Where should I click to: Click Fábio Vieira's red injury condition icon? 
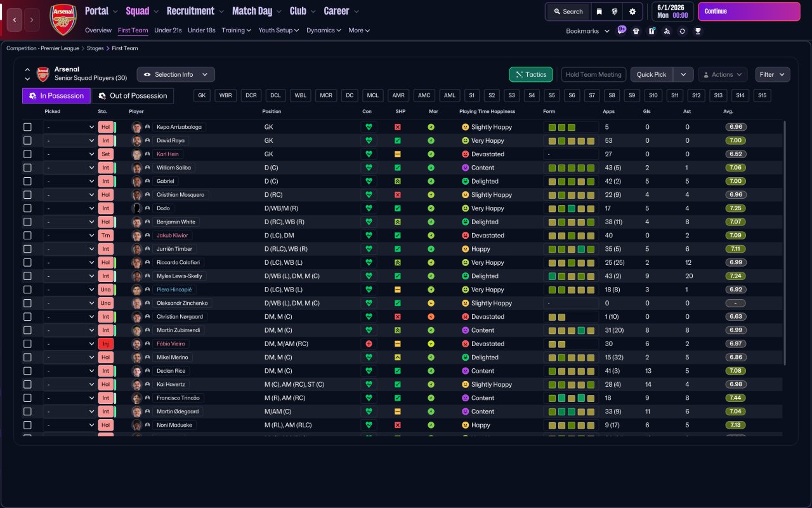pyautogui.click(x=369, y=344)
